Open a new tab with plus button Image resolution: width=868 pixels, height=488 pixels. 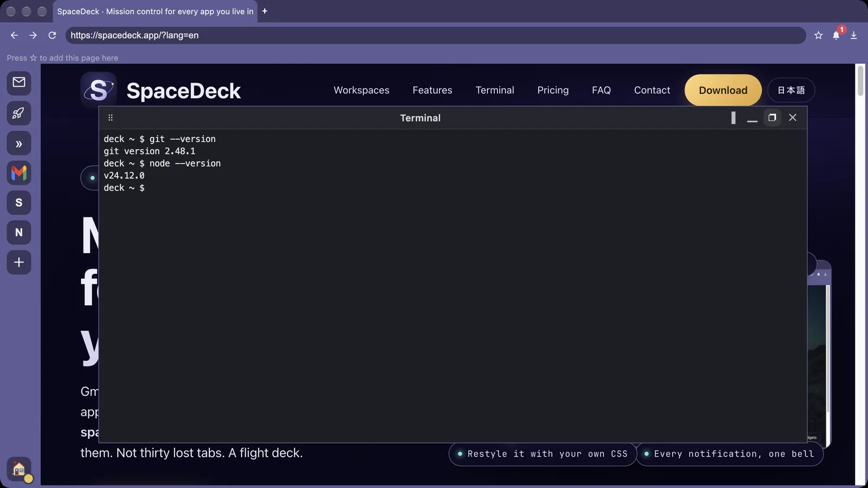(x=265, y=11)
